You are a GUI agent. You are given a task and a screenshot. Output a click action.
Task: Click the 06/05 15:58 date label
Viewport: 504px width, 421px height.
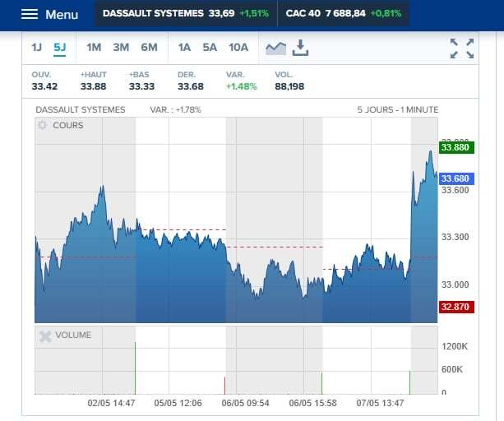coord(312,403)
